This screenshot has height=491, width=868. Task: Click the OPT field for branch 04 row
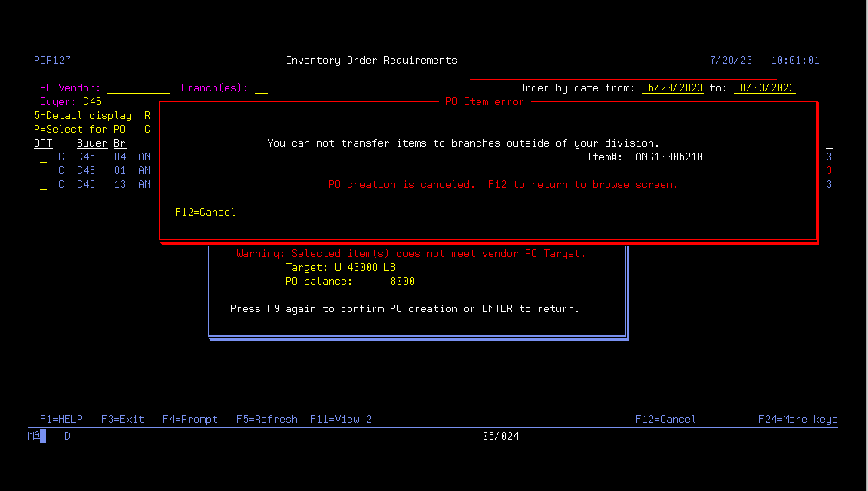(x=43, y=157)
